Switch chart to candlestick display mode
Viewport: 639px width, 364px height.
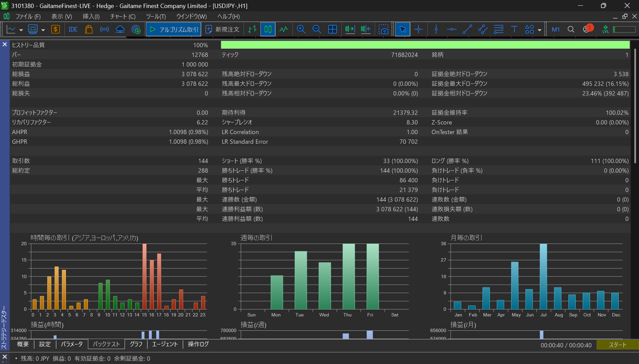tap(268, 29)
